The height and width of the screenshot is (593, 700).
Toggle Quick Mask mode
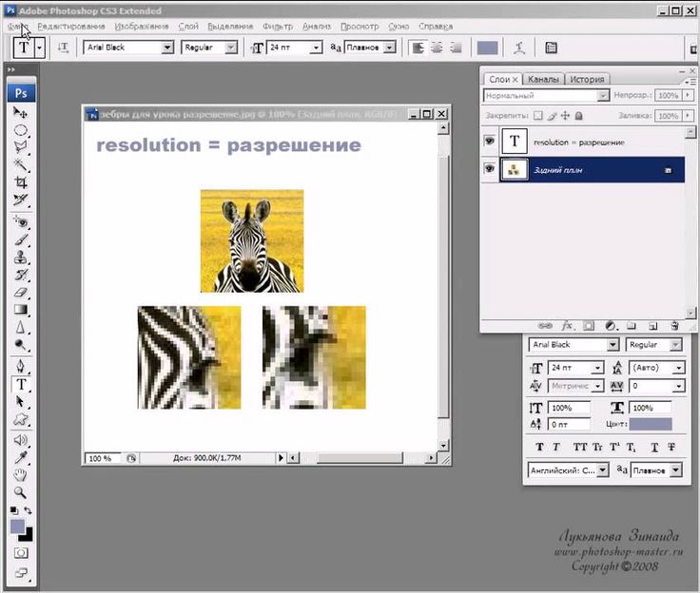click(x=21, y=553)
